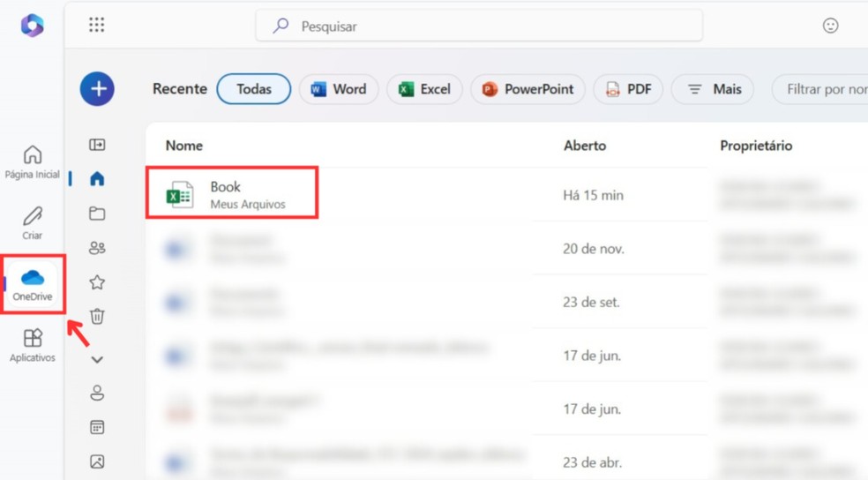Open the Shared people icon
Image resolution: width=868 pixels, height=480 pixels.
[x=97, y=247]
